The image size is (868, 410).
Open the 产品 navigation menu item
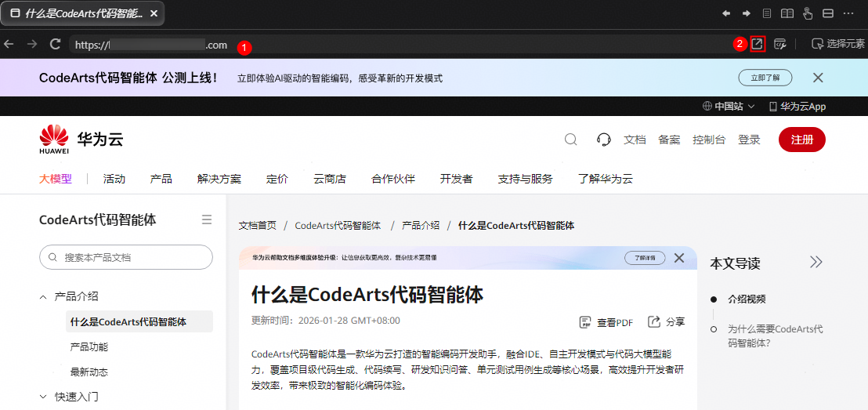pos(161,179)
